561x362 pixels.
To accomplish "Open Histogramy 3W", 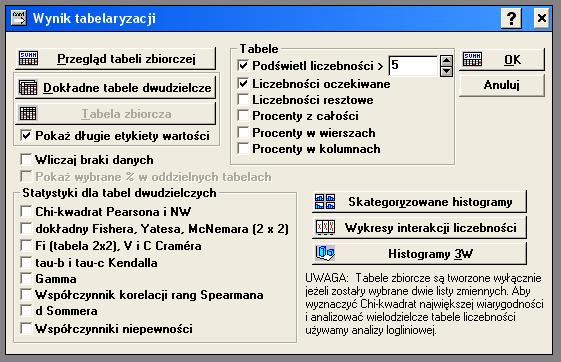I will pos(419,254).
